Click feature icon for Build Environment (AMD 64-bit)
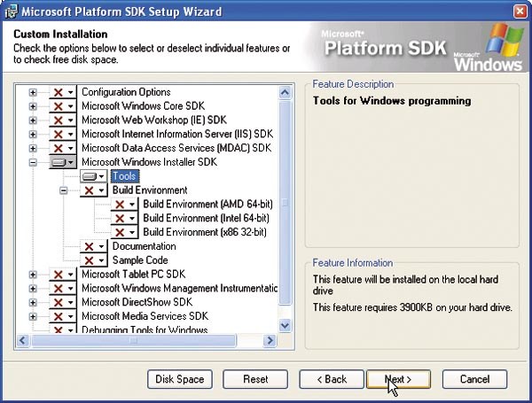Viewport: 532px width, 403px height. click(124, 205)
